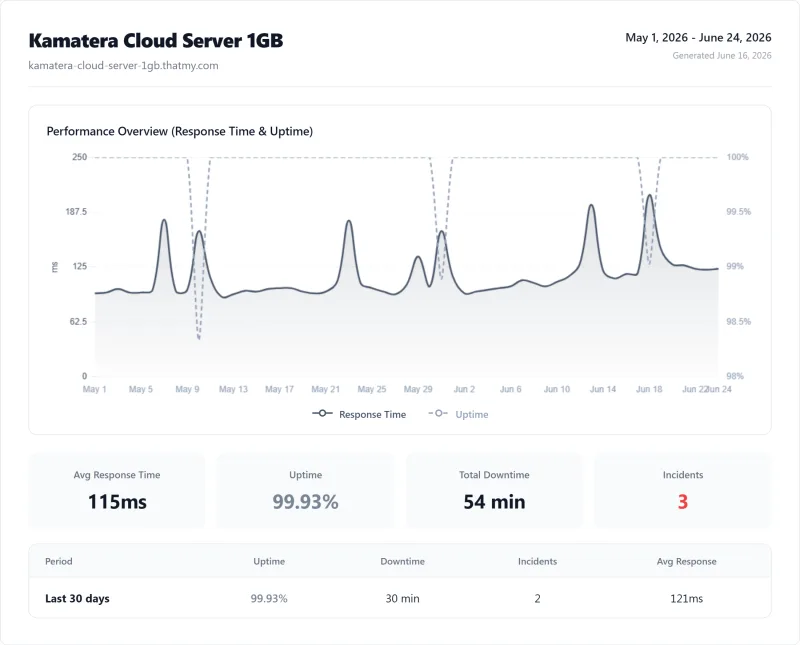This screenshot has width=800, height=645.
Task: Select the 99.93% cell in the Last 30 days row
Action: click(269, 598)
